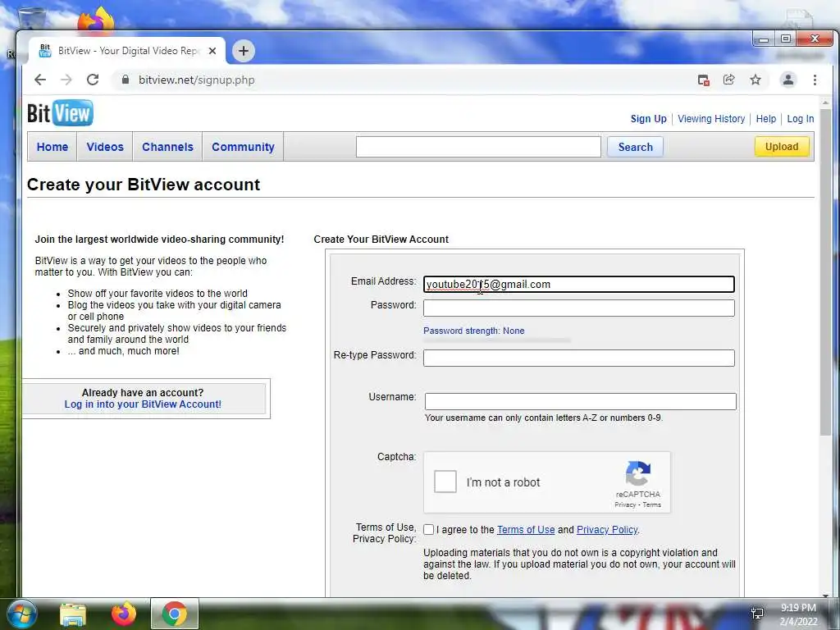Click the BitView logo
840x630 pixels.
coord(60,112)
